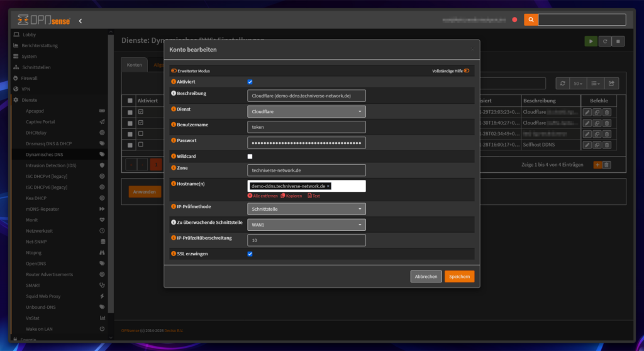Screen dimensions: 644x351
Task: Click the Speichern button
Action: click(x=459, y=276)
